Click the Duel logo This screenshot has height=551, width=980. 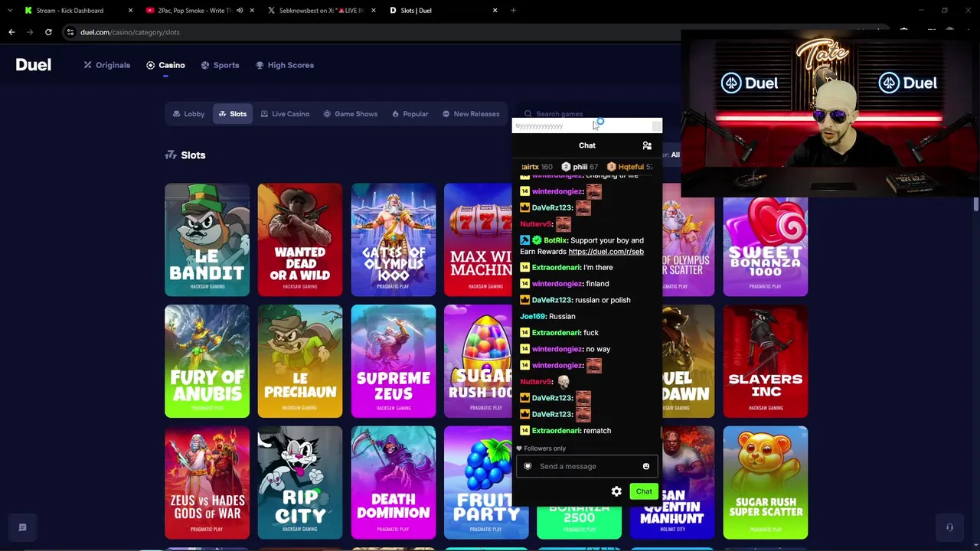click(34, 65)
